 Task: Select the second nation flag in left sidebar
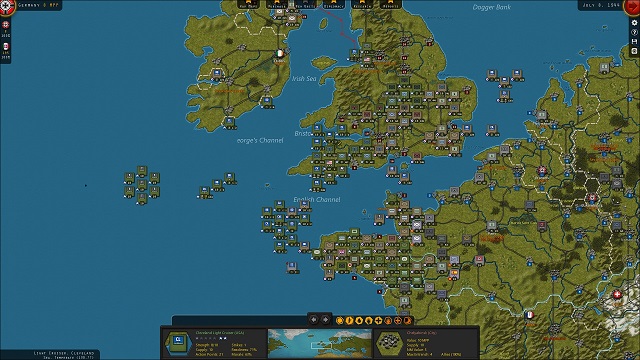(x=5, y=47)
